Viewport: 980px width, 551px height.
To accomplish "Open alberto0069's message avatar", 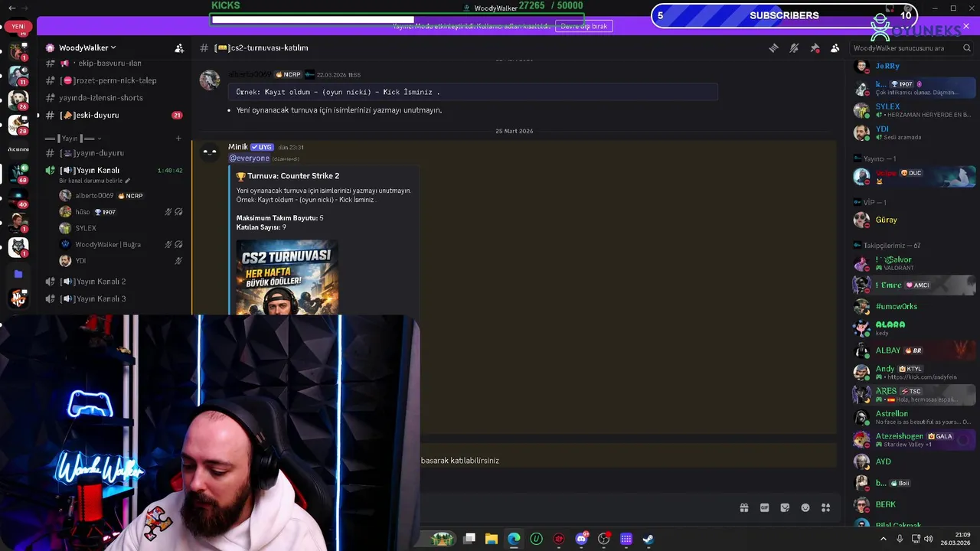I will 210,80.
